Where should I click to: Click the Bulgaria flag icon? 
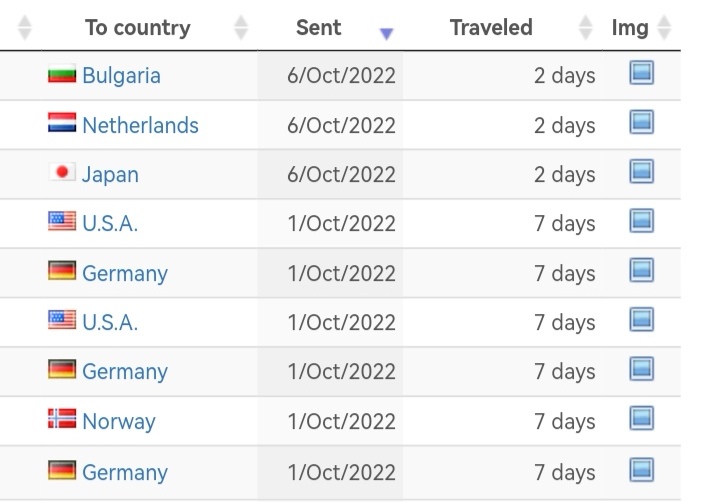pos(62,74)
